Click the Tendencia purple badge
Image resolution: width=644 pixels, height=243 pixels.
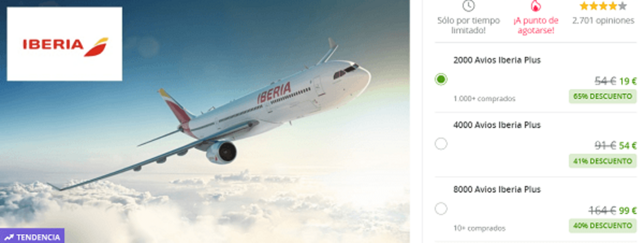[x=32, y=236]
